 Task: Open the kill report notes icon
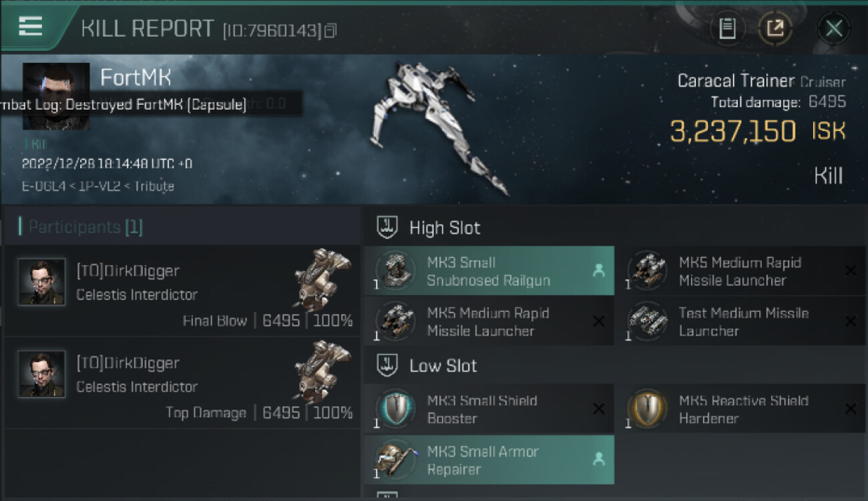[x=727, y=29]
